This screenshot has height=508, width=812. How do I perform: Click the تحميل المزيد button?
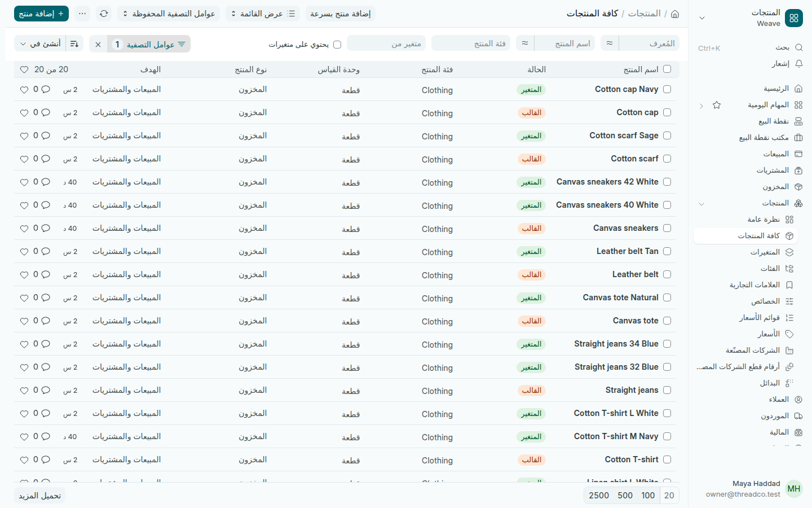pos(39,496)
